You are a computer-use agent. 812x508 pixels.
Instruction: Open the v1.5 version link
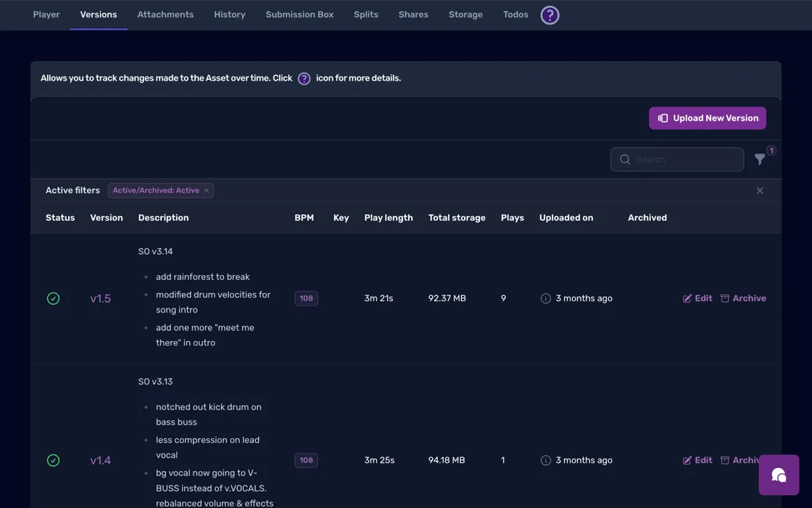(101, 298)
